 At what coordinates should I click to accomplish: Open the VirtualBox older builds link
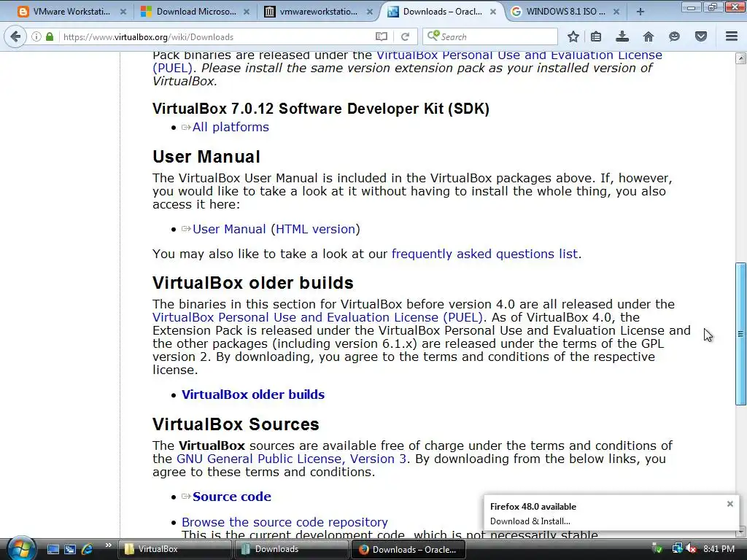(x=253, y=394)
